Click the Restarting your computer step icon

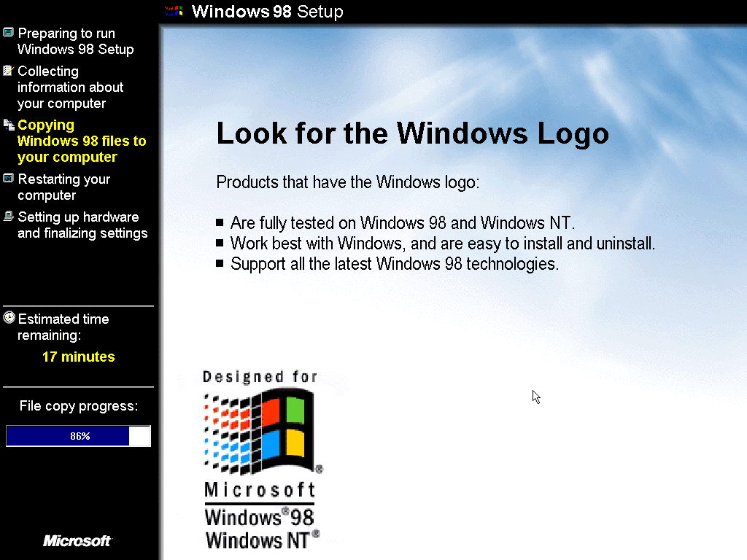pyautogui.click(x=8, y=179)
